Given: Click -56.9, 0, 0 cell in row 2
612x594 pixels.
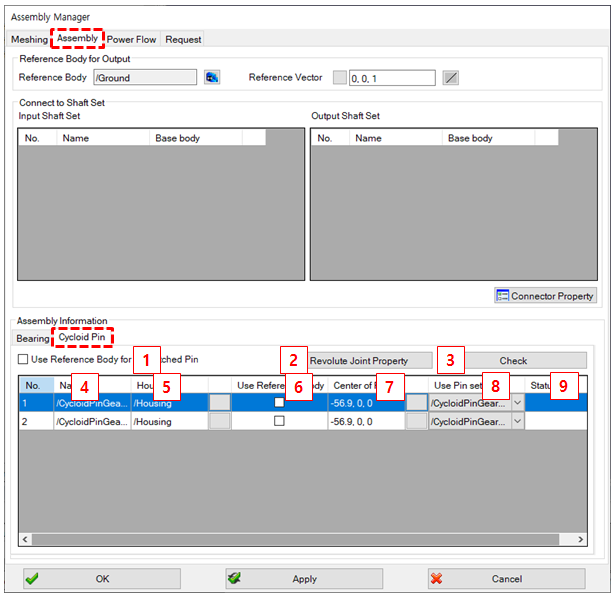Looking at the screenshot, I should pos(366,421).
